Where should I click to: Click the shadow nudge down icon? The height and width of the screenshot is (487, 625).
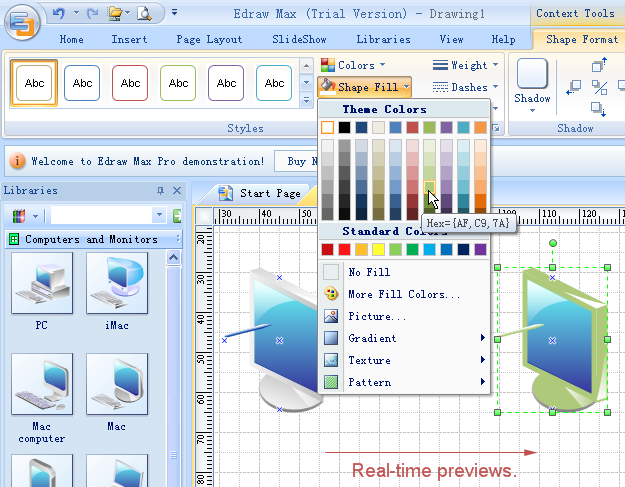tap(599, 109)
